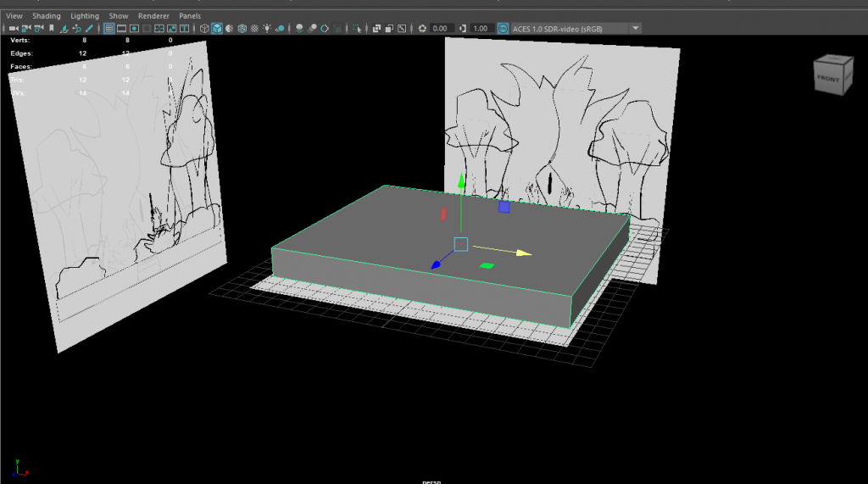The width and height of the screenshot is (868, 484).
Task: Enable Use Default Material icon
Action: 230,28
